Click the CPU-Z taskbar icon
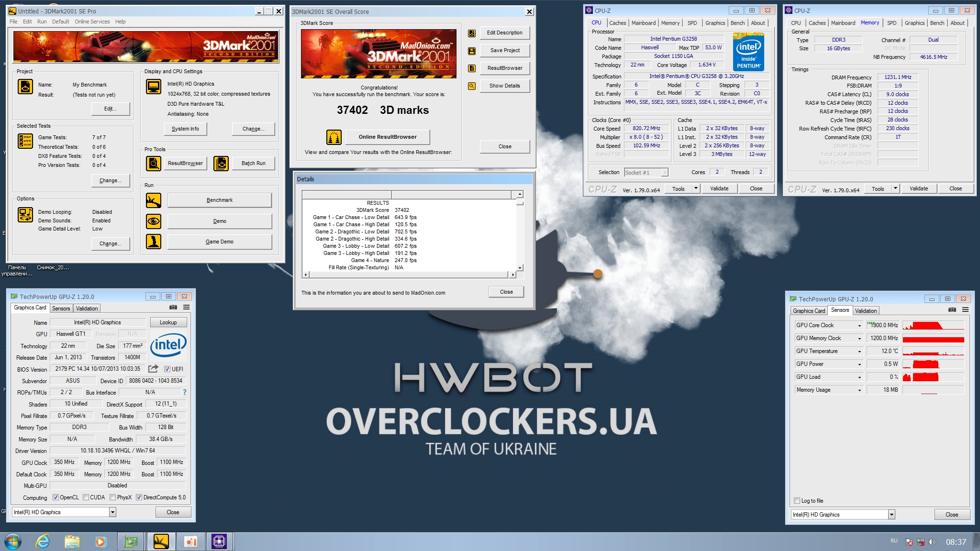Screen dimensions: 980x551 [x=219, y=541]
